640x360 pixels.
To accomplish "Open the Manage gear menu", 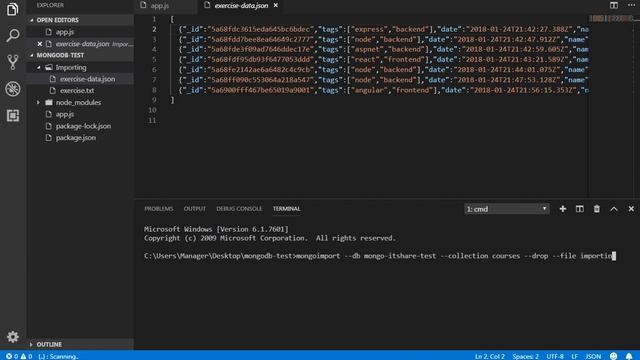I will 13,337.
